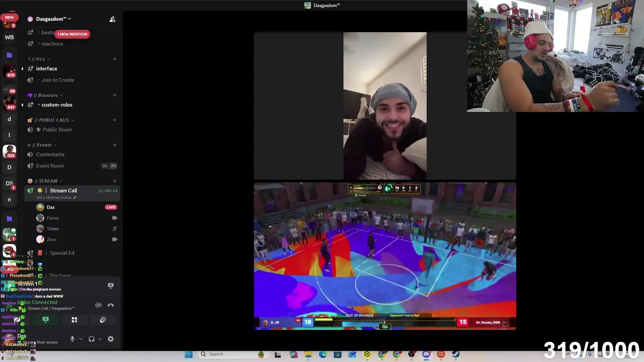This screenshot has height=362, width=644.
Task: Open the server with 672 badge
Action: (9, 71)
